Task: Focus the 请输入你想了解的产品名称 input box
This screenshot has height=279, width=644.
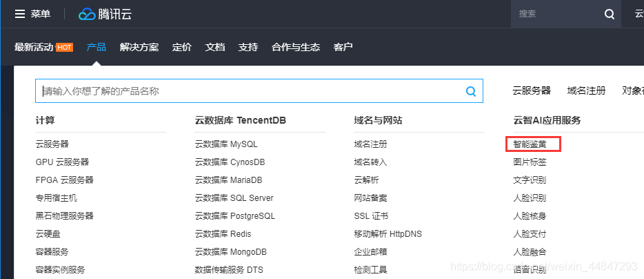Action: tap(259, 91)
